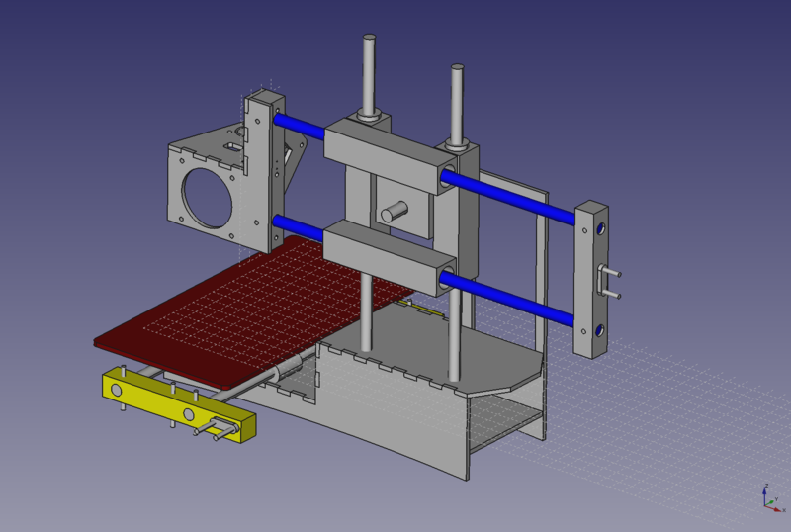Screen dimensions: 791x532
Task: Select the left vertical rod holder bracket
Action: [x=267, y=168]
